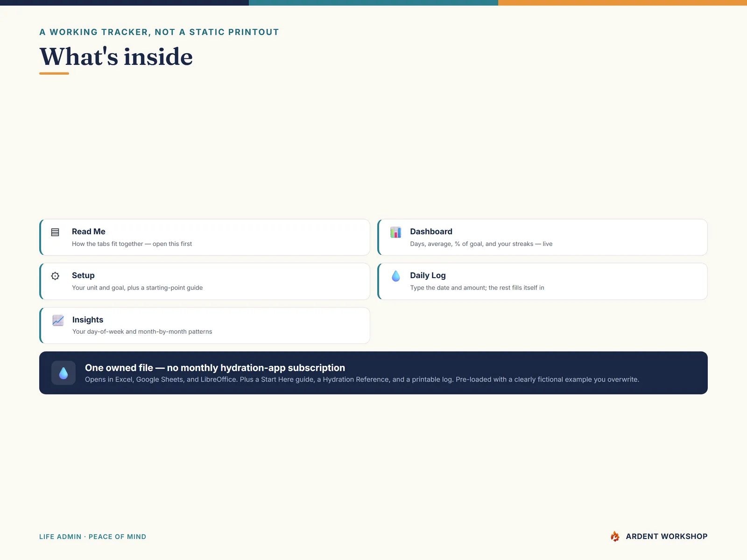Click the Read Me list icon
The image size is (747, 560).
(55, 232)
